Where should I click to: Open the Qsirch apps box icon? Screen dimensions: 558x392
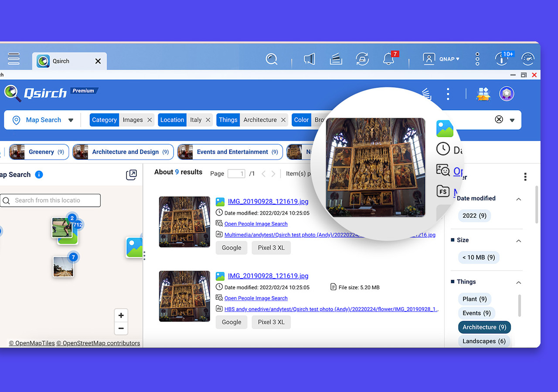(x=483, y=94)
